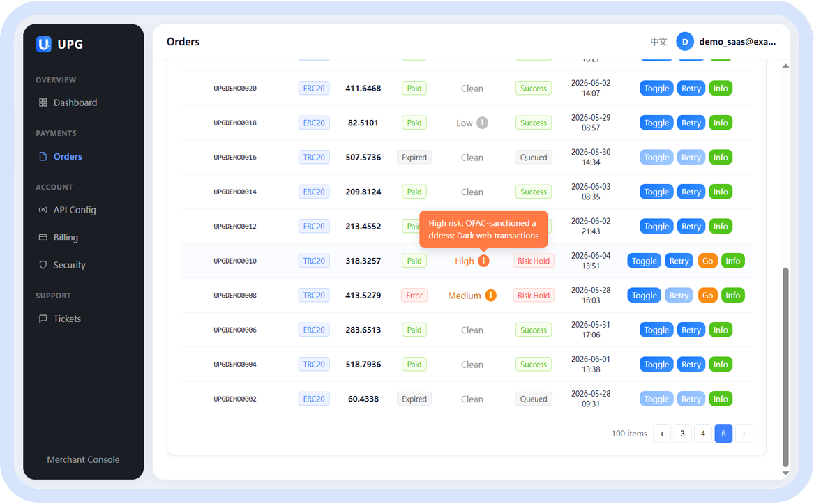Click Go for order UPGDEMO0010
The image size is (814, 504).
[707, 261]
